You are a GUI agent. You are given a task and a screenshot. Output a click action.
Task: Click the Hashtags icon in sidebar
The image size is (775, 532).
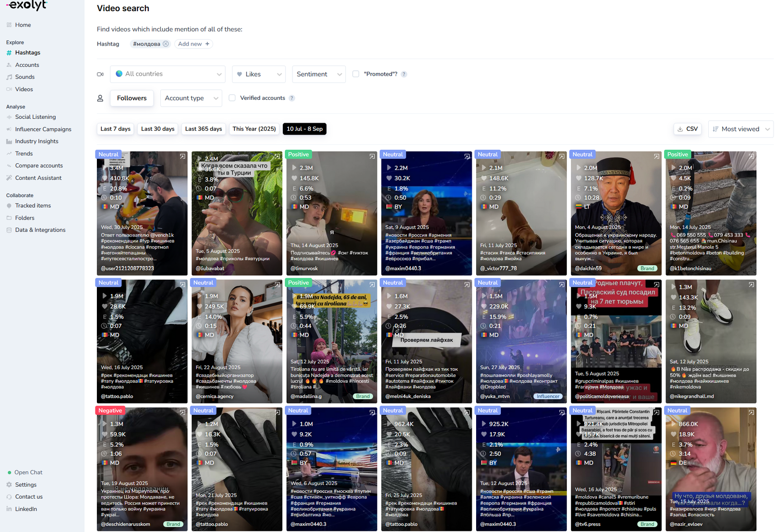pyautogui.click(x=9, y=53)
